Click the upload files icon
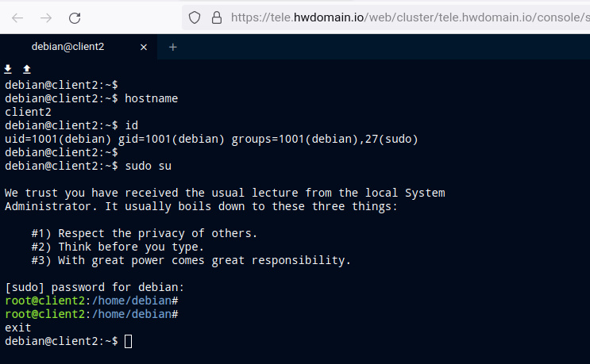 [x=26, y=70]
